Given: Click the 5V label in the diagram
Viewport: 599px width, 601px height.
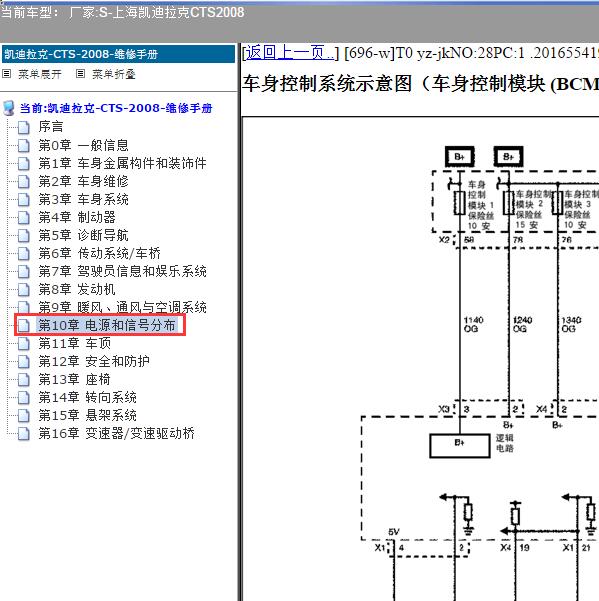Looking at the screenshot, I should tap(394, 532).
